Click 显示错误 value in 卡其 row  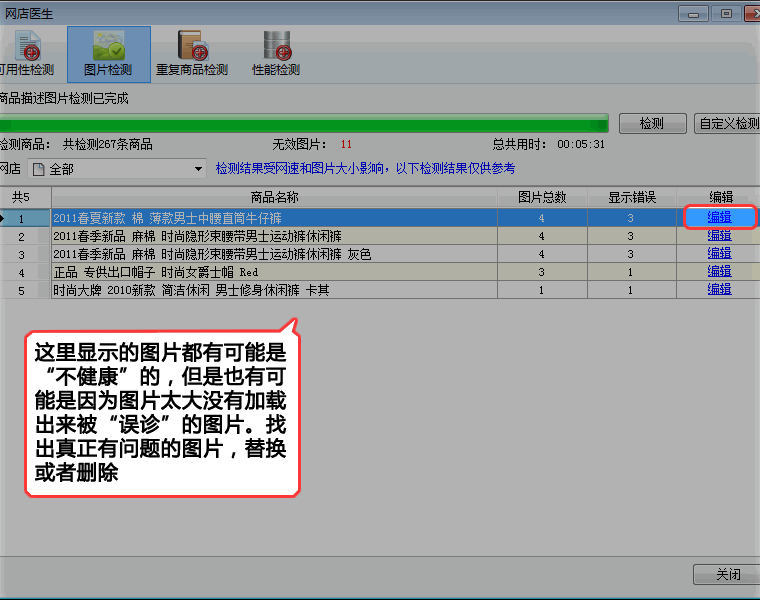(631, 290)
